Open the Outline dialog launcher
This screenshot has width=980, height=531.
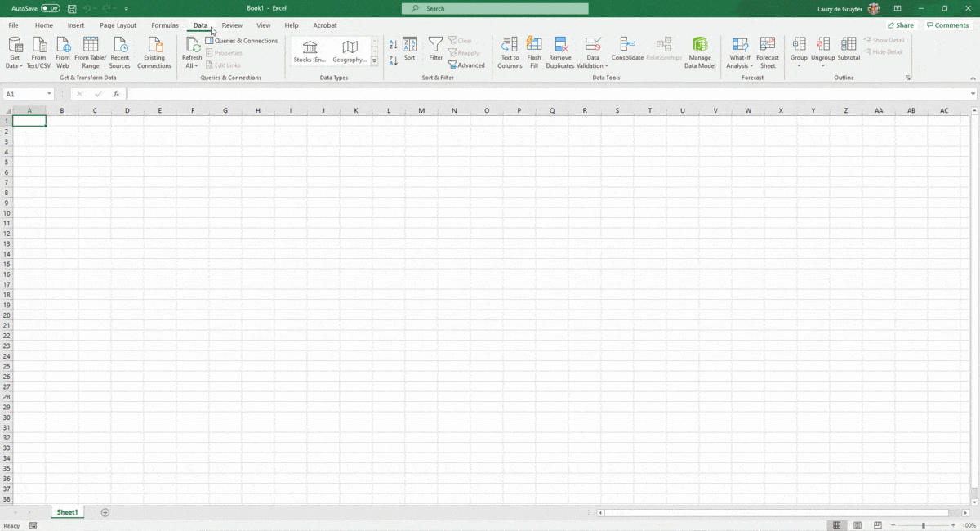(x=908, y=78)
